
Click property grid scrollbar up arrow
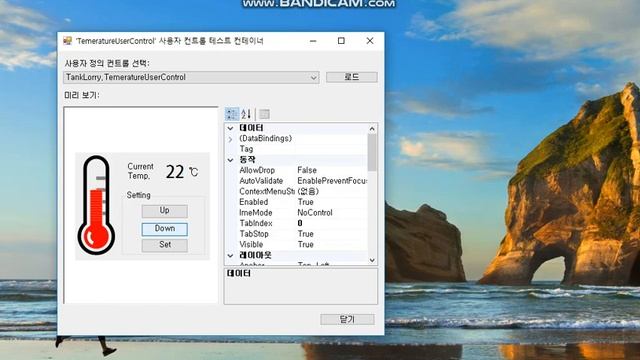[372, 129]
